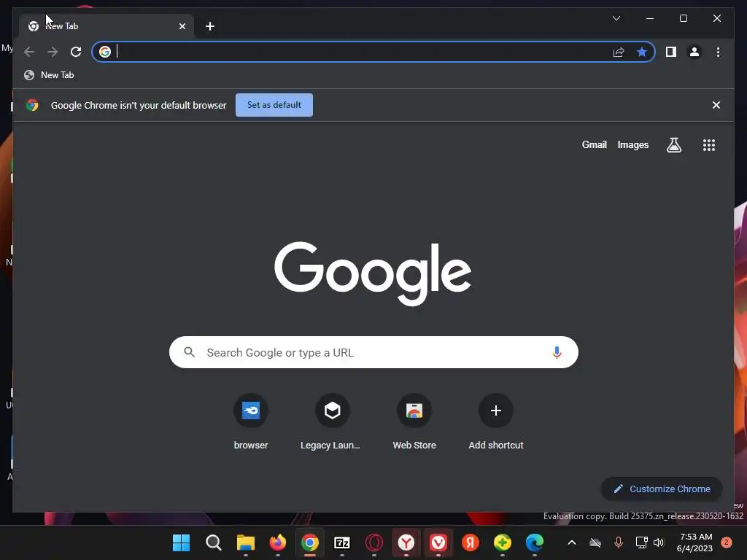Launch Firefox from taskbar
Viewport: 747px width, 560px height.
pos(278,542)
